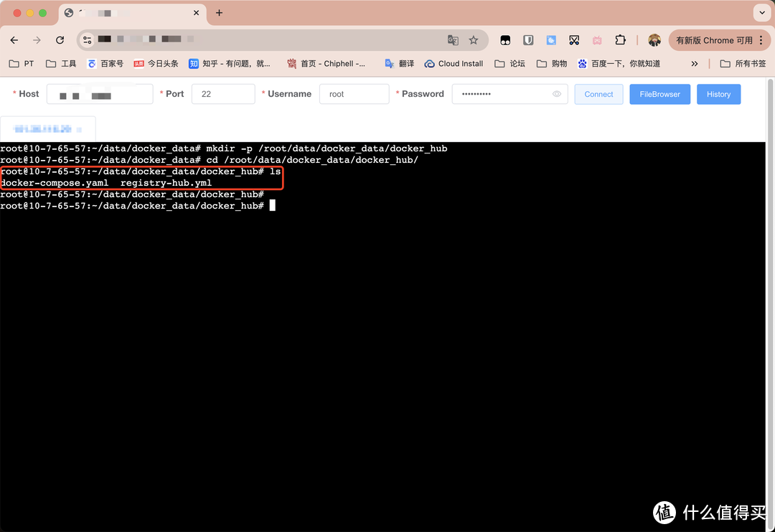Open the 知乎 bookmark
This screenshot has width=775, height=532.
point(230,64)
